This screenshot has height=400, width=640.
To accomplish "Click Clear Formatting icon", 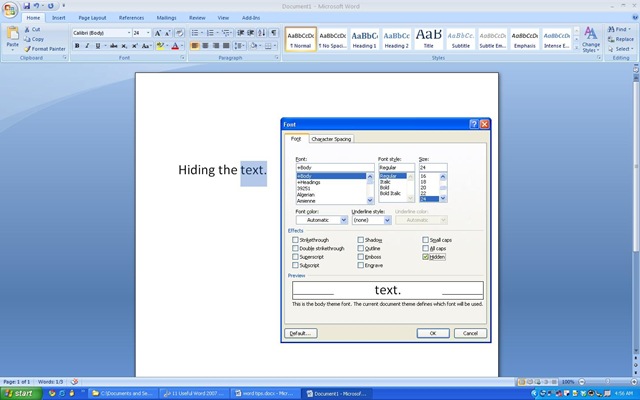I will point(180,33).
